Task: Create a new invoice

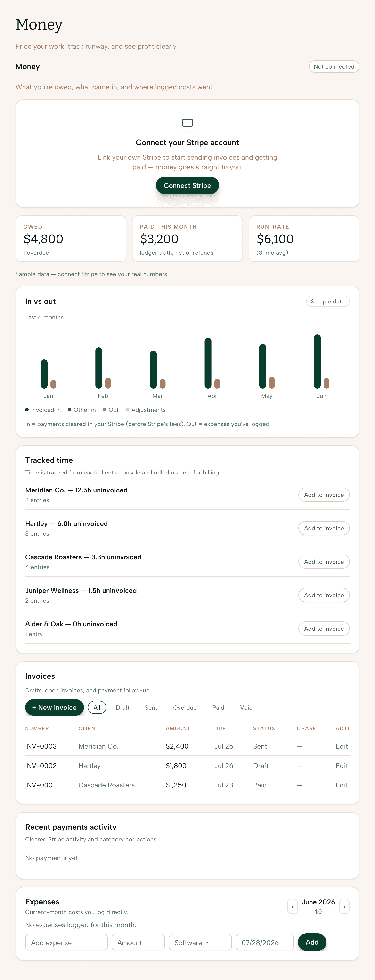Action: click(54, 707)
